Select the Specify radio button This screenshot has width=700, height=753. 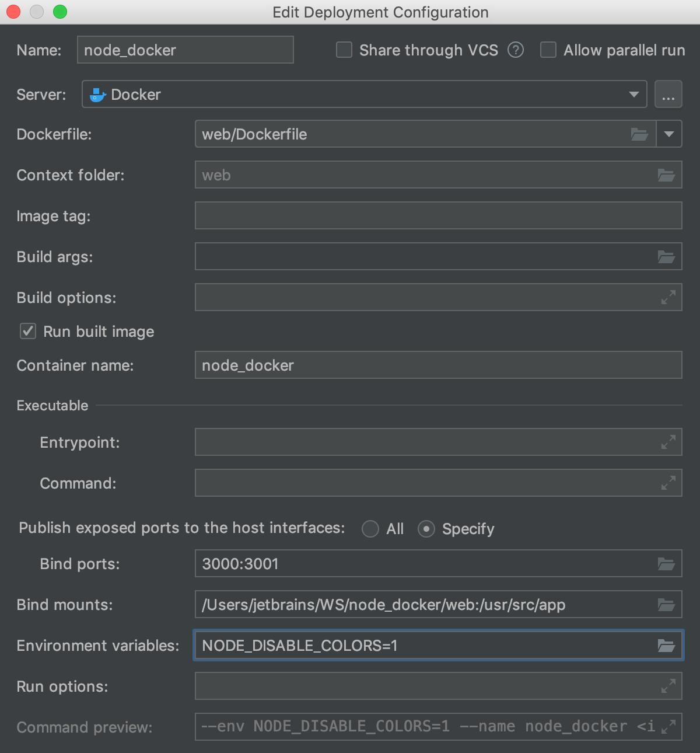click(x=426, y=529)
